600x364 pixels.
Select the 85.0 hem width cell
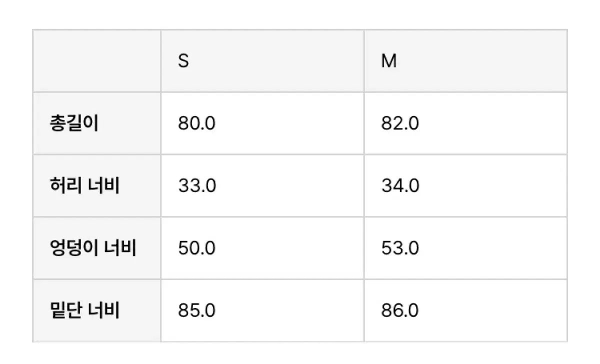coord(262,311)
